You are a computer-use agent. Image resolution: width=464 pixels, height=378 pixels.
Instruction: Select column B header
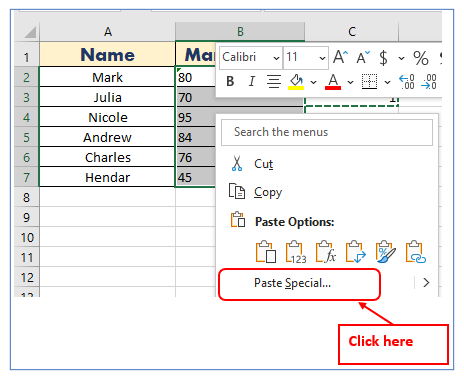[240, 32]
